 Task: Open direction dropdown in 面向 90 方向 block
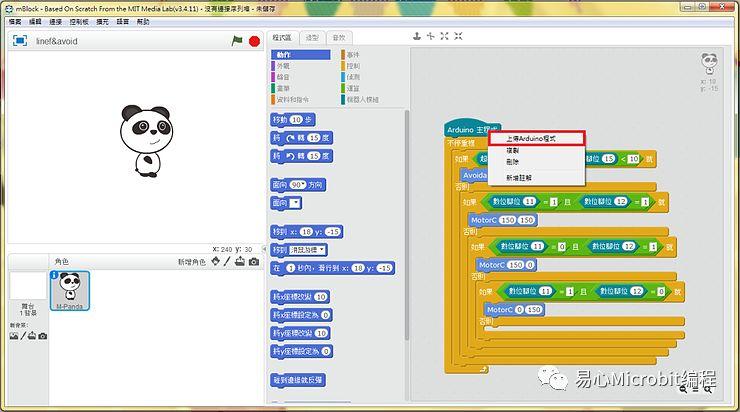pyautogui.click(x=303, y=185)
